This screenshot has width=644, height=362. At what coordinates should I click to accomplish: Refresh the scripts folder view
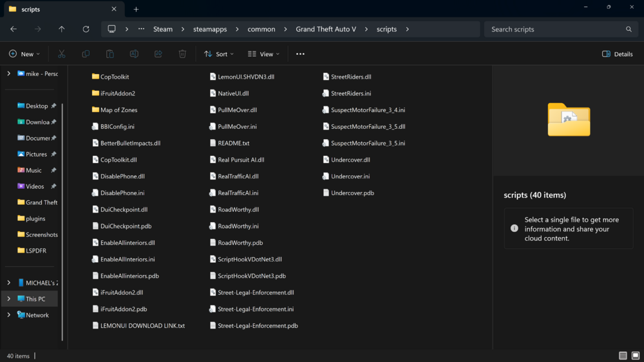86,29
